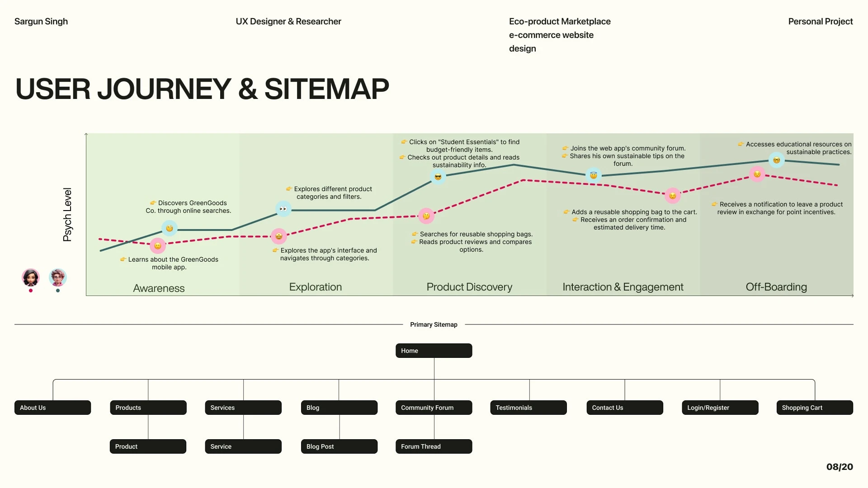Click the Shopping Cart sitemap node
The image size is (868, 488).
[814, 408]
